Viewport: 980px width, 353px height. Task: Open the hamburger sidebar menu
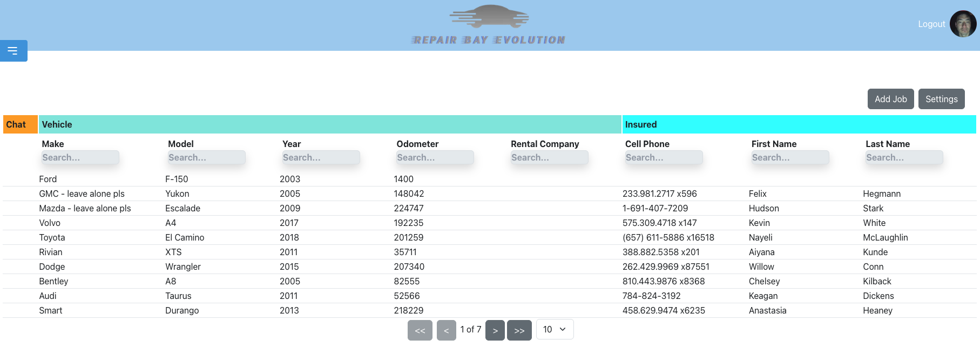13,51
